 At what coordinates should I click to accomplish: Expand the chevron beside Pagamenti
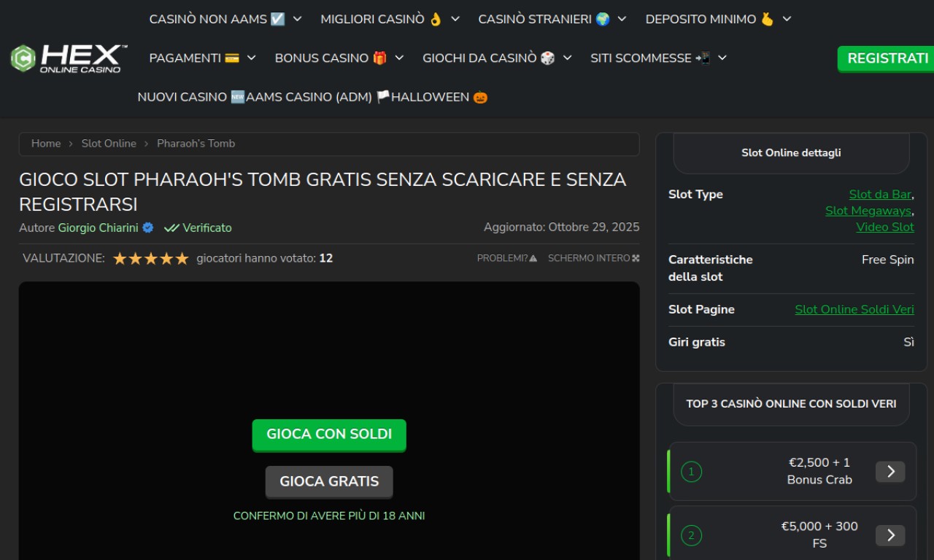[x=252, y=58]
